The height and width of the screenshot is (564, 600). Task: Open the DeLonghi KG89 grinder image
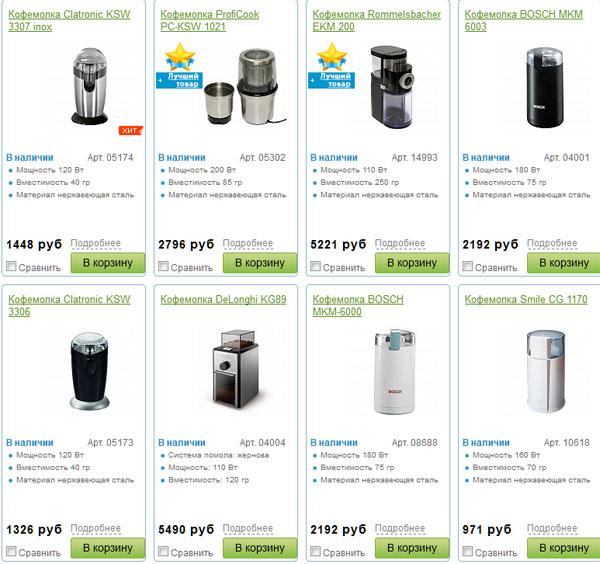click(236, 369)
